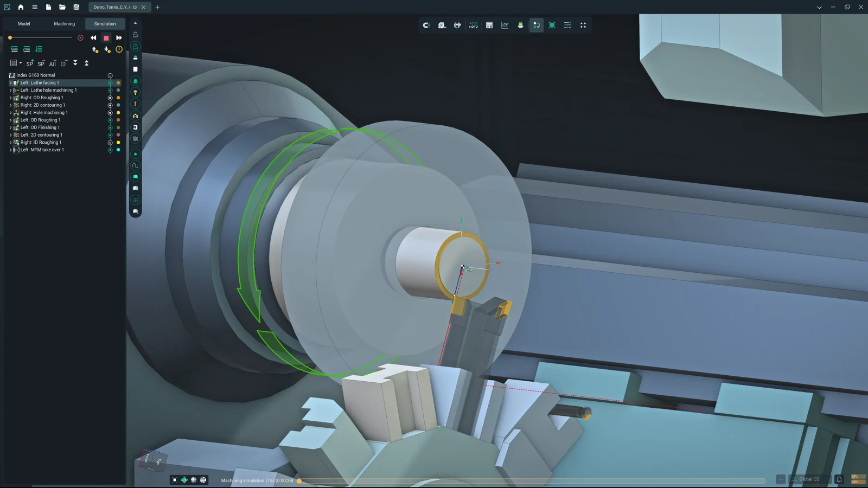Image resolution: width=868 pixels, height=488 pixels.
Task: Select the Simulation tab
Action: point(105,24)
